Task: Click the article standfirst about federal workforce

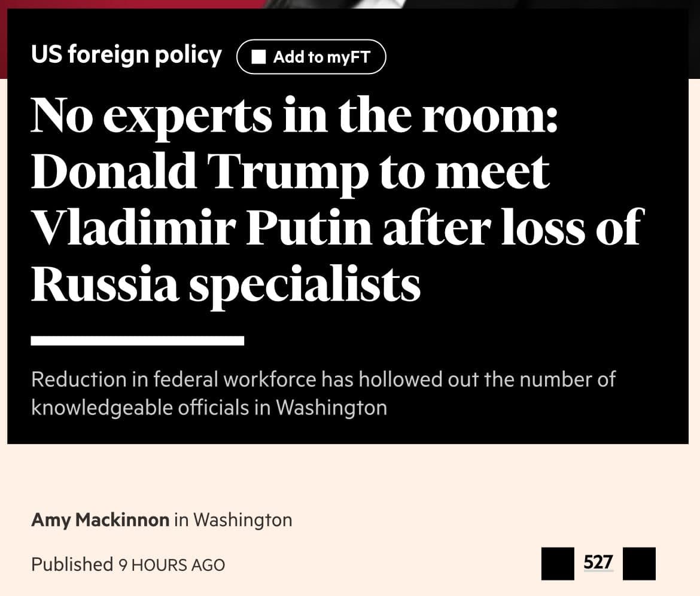Action: click(323, 393)
